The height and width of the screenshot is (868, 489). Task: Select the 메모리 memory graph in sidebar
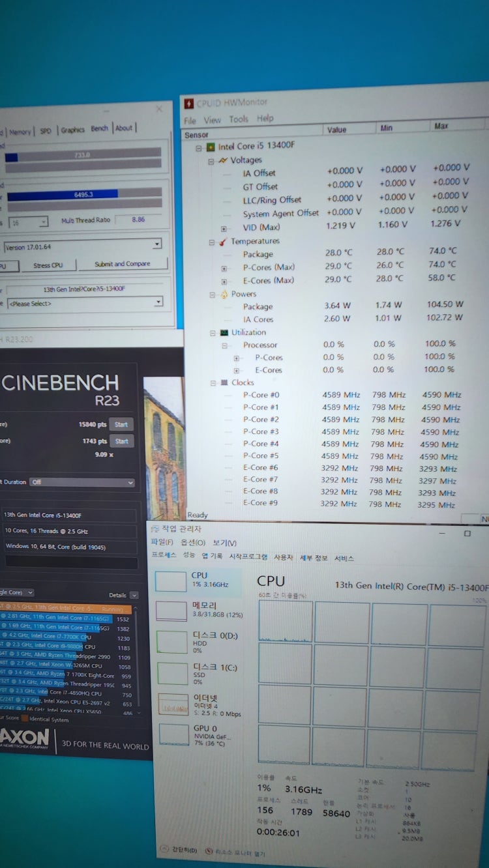pos(171,611)
